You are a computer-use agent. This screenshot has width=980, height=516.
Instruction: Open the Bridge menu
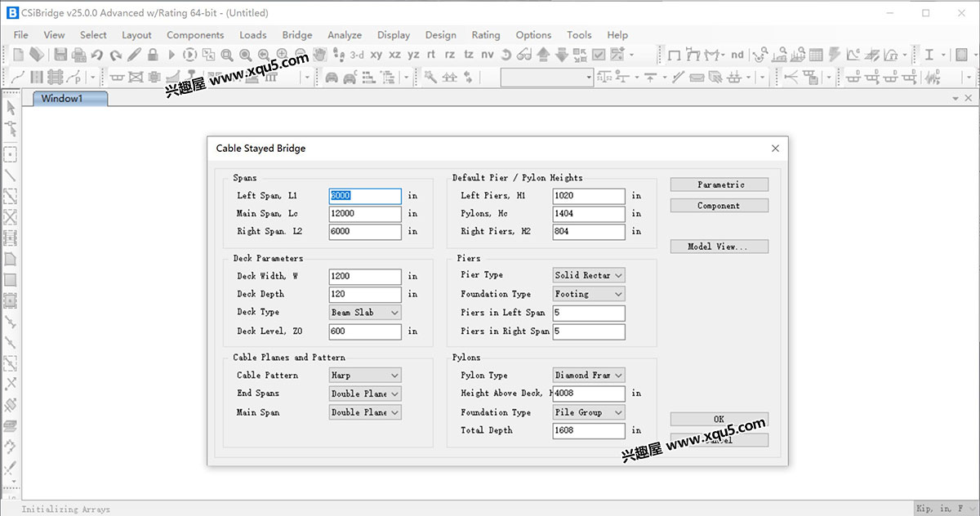[x=297, y=34]
